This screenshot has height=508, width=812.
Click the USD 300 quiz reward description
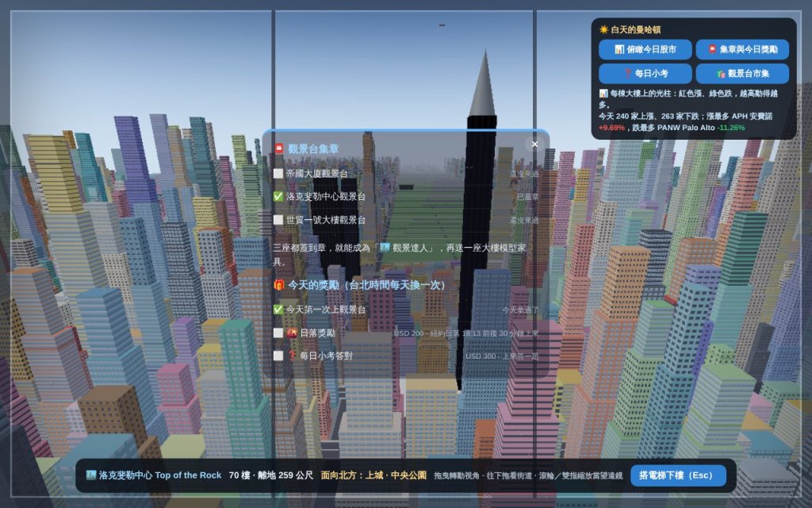(502, 356)
